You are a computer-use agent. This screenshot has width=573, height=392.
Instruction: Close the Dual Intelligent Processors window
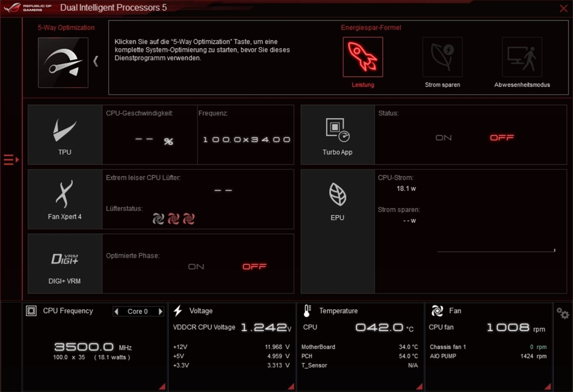pos(563,8)
